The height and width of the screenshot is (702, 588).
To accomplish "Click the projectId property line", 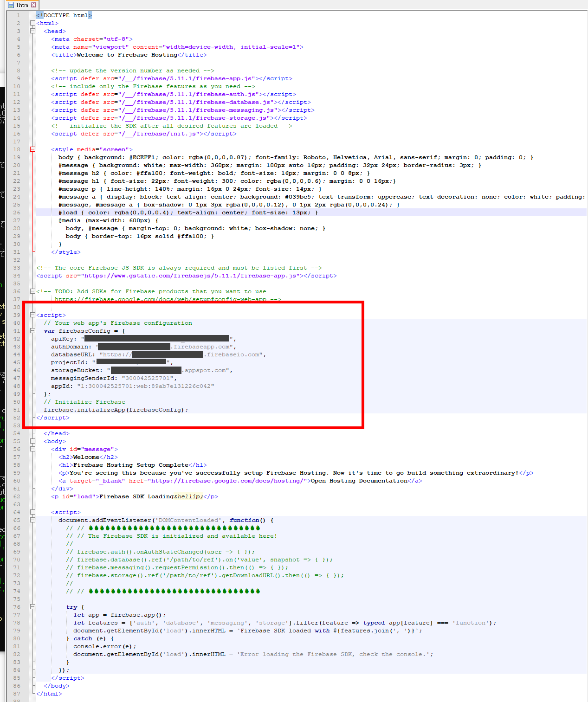I will (x=112, y=362).
